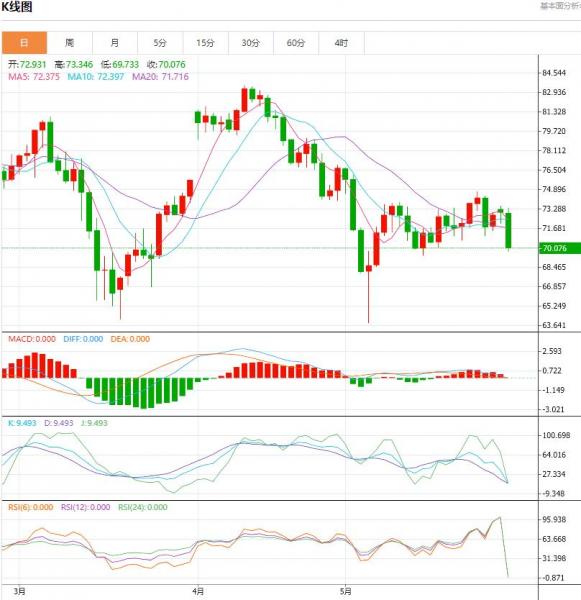Click the MA20: 71.716 legend label
The width and height of the screenshot is (581, 600).
[x=160, y=77]
